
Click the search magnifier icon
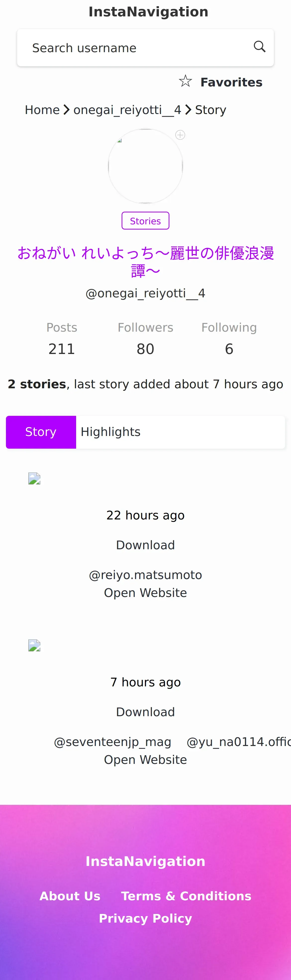click(259, 47)
